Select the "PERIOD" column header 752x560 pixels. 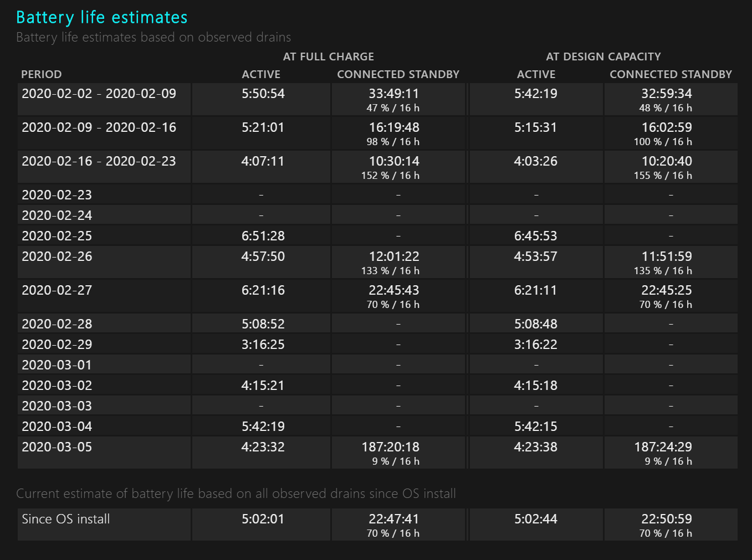pyautogui.click(x=42, y=74)
